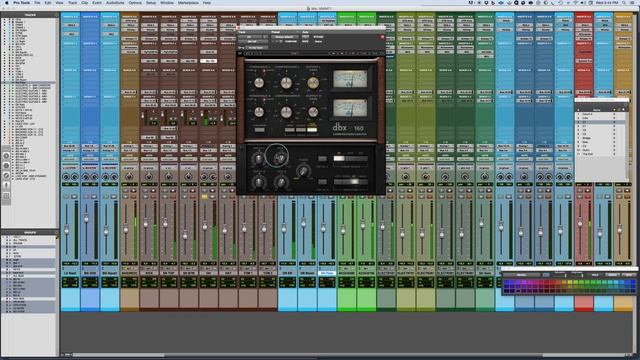Open the Marketplace menu
The height and width of the screenshot is (360, 640).
coord(188,3)
